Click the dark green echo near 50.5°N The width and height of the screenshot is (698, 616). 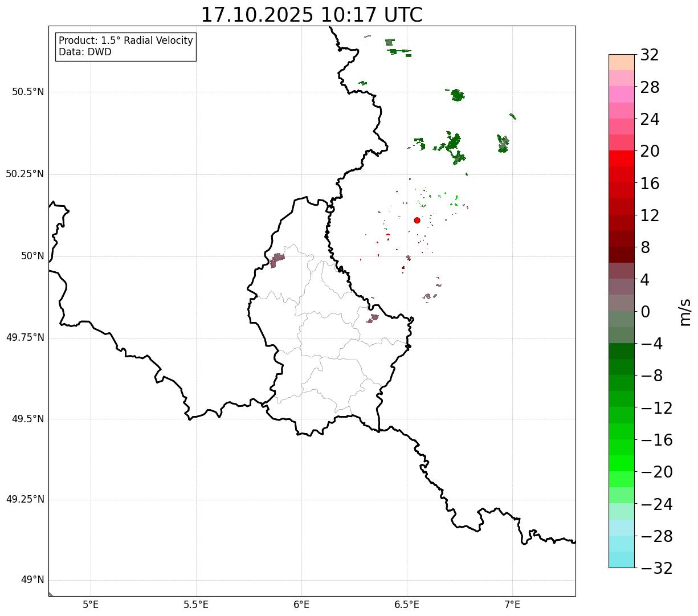coord(457,95)
